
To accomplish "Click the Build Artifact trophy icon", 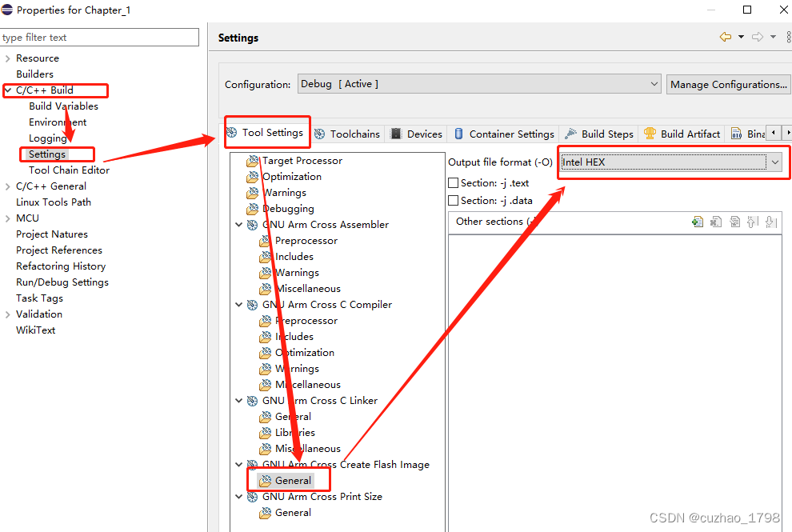I will (x=650, y=134).
